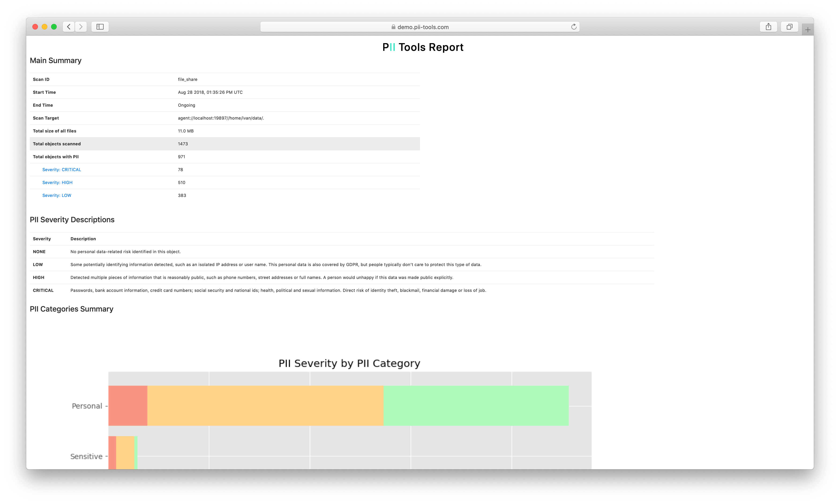The image size is (840, 504).
Task: Go back using Safari's back arrow
Action: (x=69, y=27)
